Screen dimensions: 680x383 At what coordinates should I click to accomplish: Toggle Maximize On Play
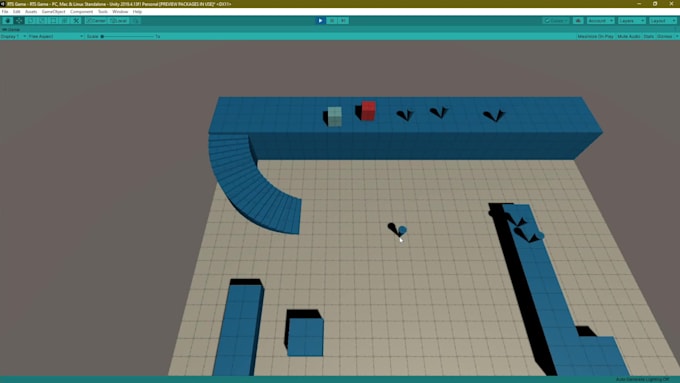click(595, 36)
